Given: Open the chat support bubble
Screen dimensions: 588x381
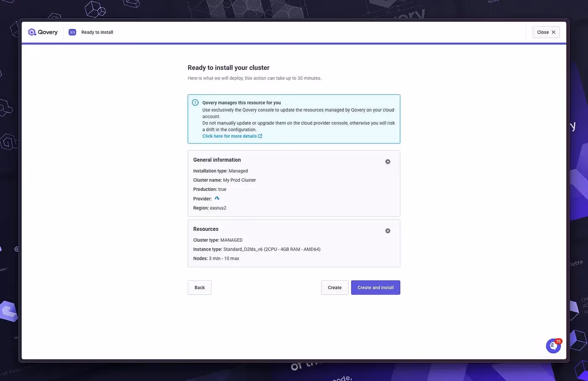Looking at the screenshot, I should point(553,346).
